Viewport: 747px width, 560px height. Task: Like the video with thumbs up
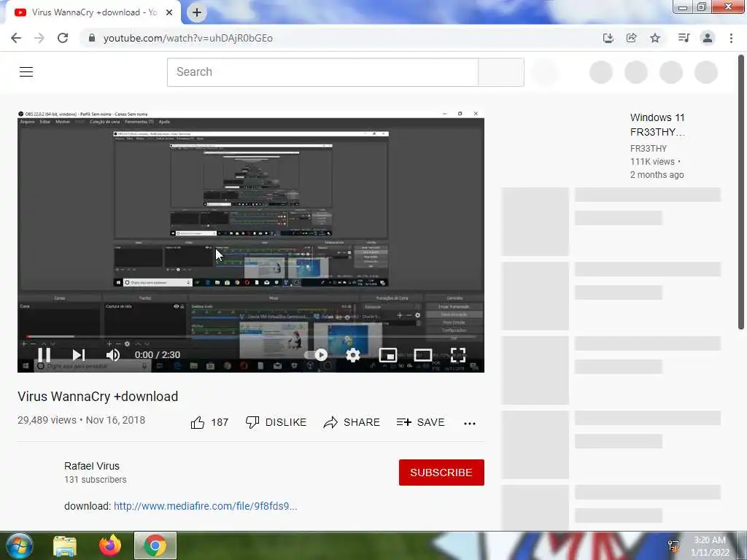click(209, 422)
